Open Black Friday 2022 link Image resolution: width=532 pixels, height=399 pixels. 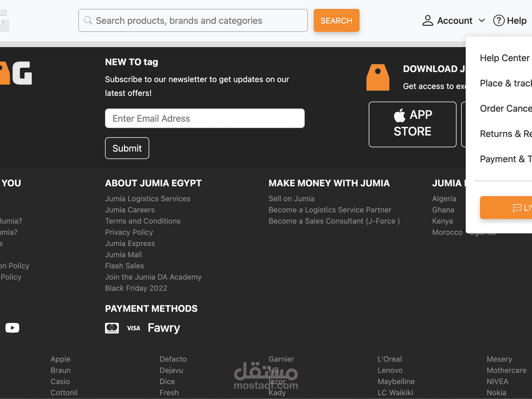(x=136, y=288)
